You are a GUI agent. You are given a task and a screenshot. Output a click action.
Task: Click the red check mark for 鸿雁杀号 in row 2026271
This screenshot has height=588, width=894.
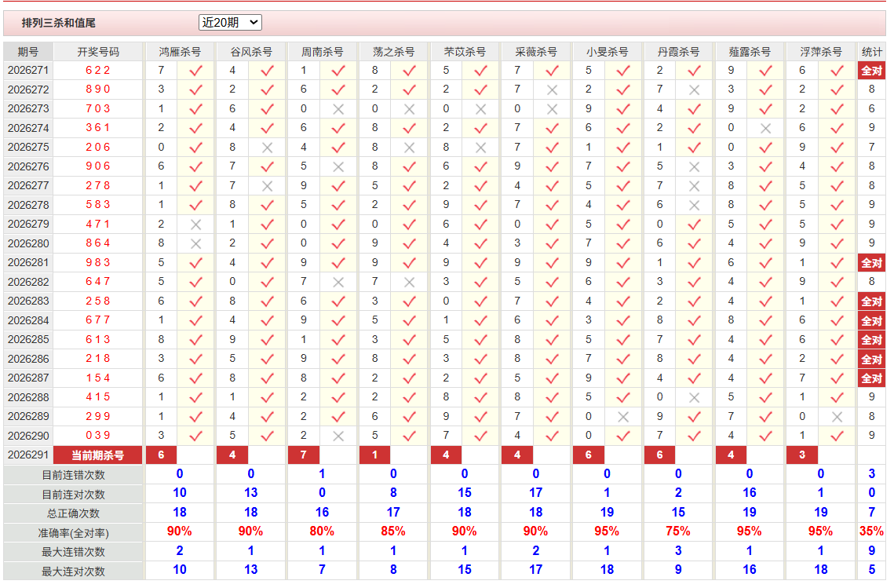(x=195, y=71)
